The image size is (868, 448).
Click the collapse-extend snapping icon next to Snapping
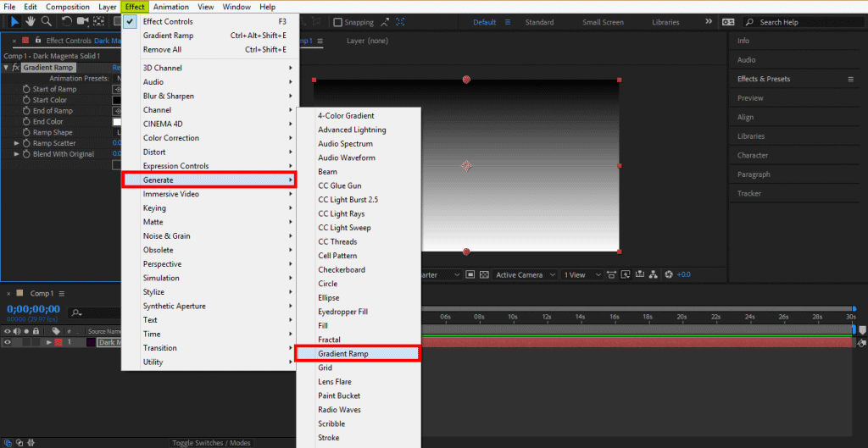click(385, 22)
